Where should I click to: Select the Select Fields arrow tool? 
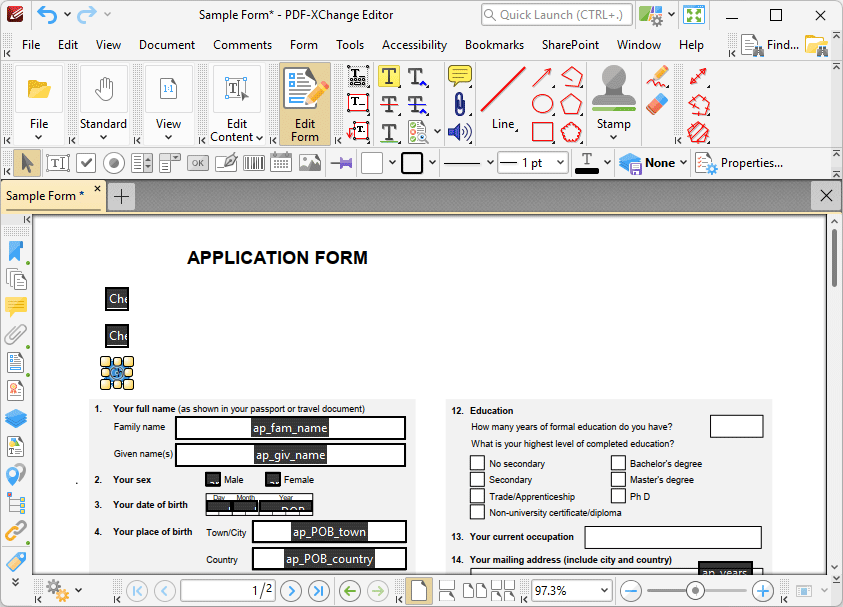click(x=27, y=163)
